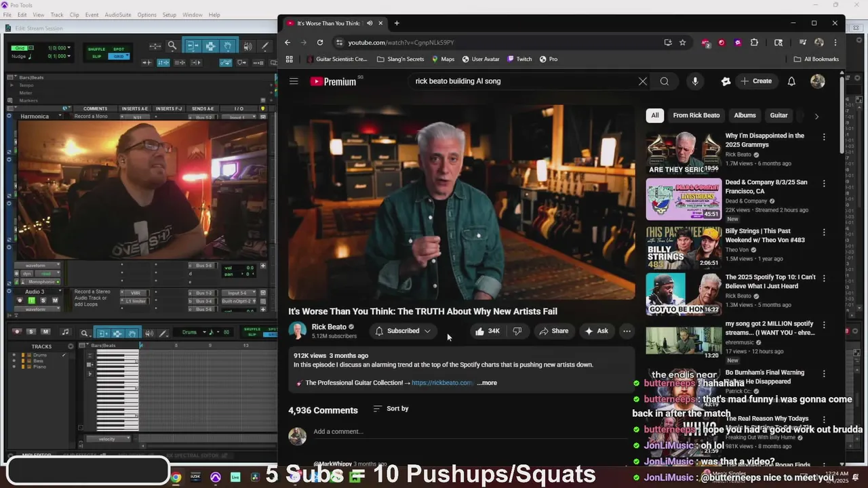Record-enable the Audio 3 track
Image resolution: width=868 pixels, height=488 pixels.
point(18,300)
